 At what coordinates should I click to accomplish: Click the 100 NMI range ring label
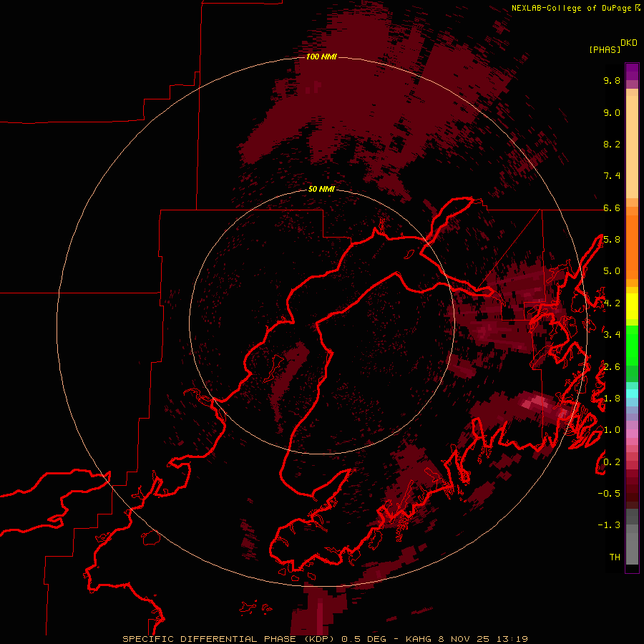tap(321, 57)
